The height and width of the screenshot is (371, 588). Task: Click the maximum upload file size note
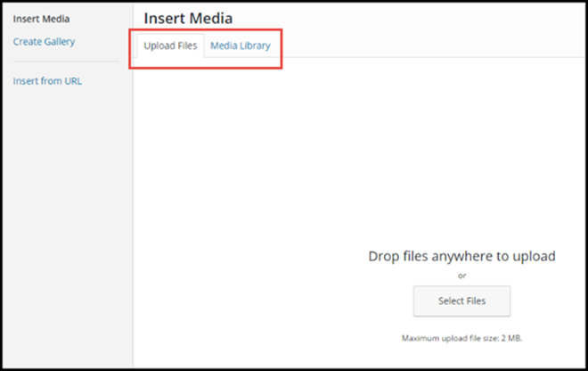tap(461, 338)
